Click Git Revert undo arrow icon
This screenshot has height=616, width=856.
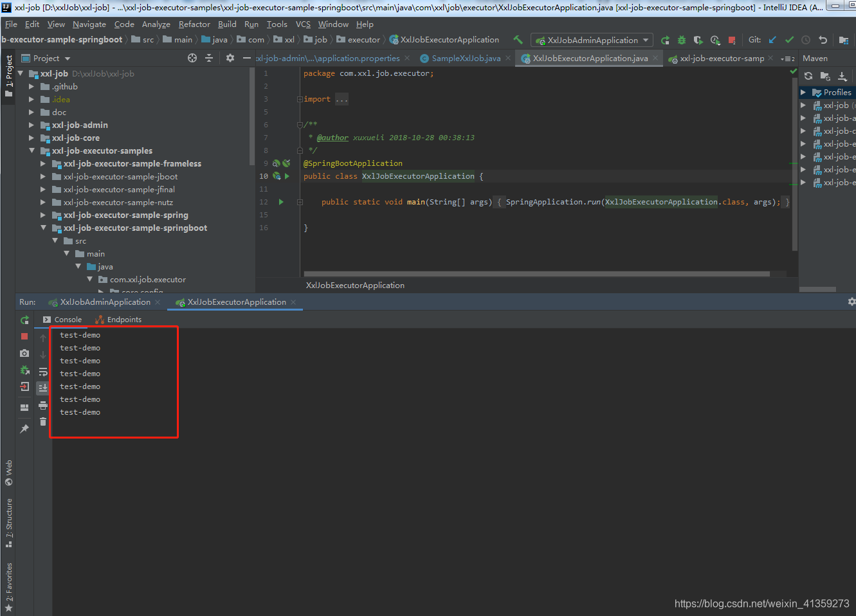click(823, 40)
